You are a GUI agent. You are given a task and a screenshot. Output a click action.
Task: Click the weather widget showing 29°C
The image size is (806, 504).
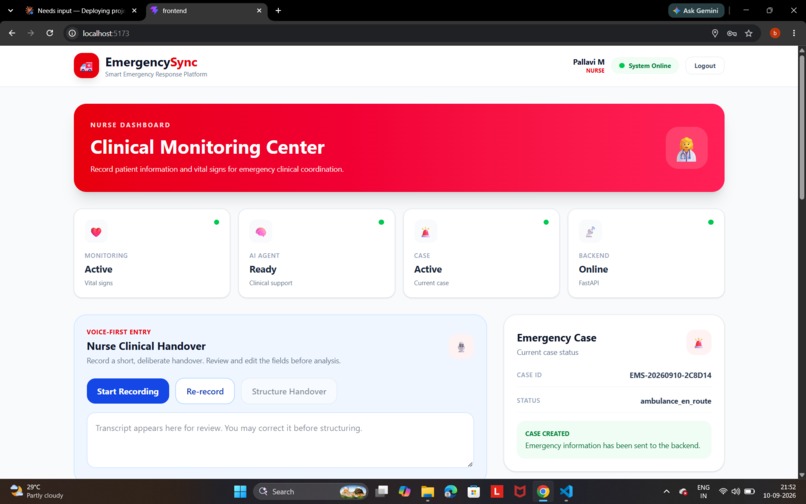click(x=37, y=491)
